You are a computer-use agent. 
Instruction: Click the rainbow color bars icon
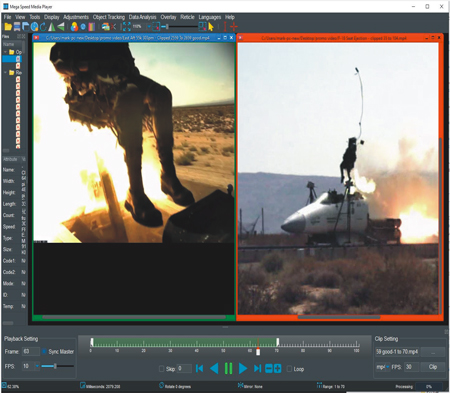(x=92, y=27)
